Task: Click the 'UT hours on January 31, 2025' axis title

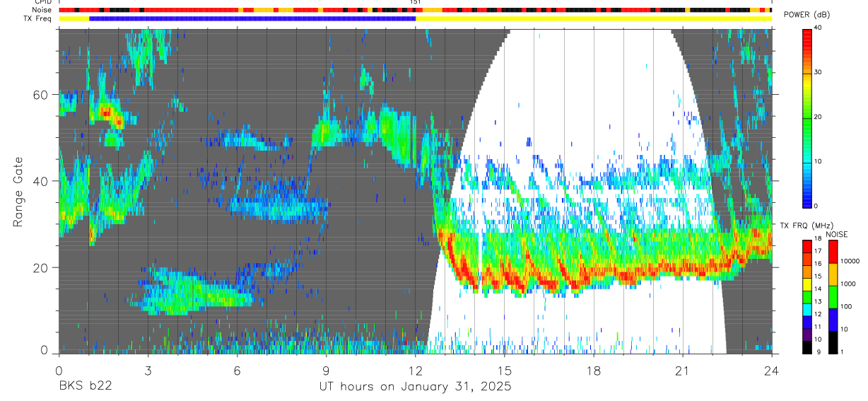Action: pyautogui.click(x=415, y=388)
